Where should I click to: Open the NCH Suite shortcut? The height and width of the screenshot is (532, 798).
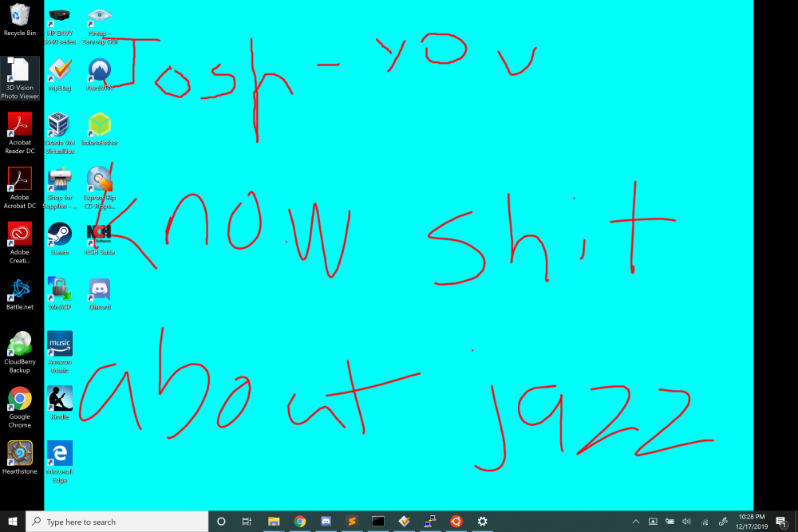pos(100,238)
